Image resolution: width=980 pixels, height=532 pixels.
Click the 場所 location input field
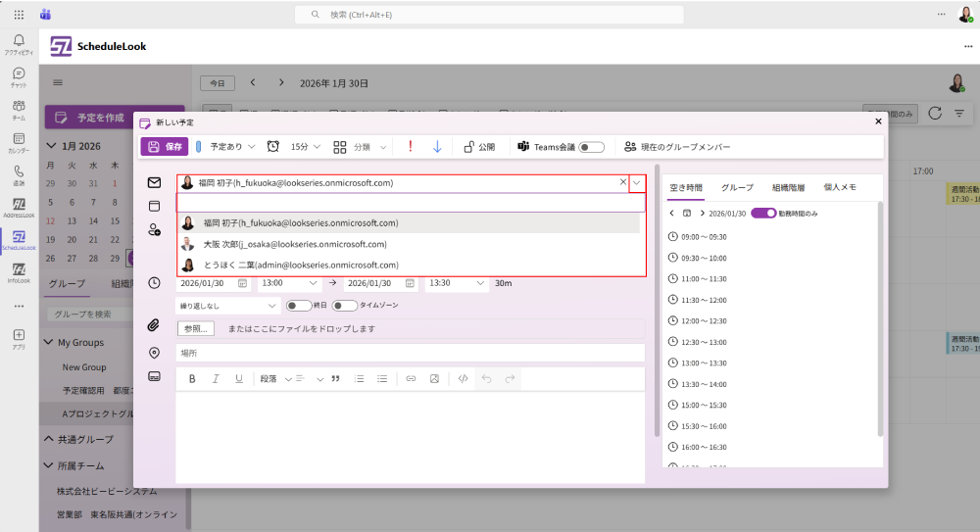(410, 353)
